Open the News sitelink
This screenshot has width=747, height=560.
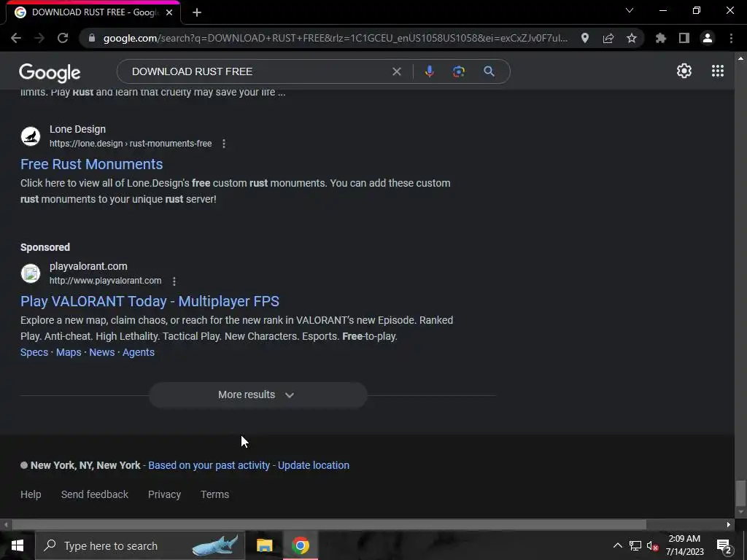(102, 352)
